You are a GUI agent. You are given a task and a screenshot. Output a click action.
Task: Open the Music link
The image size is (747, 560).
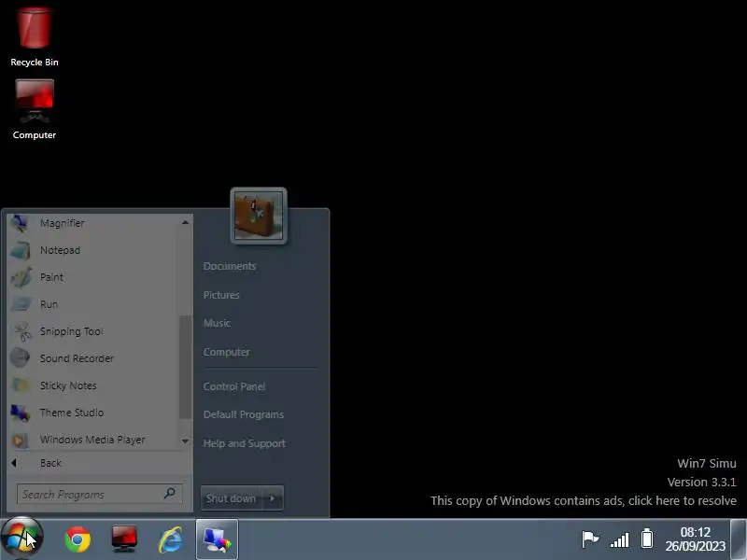tap(217, 323)
